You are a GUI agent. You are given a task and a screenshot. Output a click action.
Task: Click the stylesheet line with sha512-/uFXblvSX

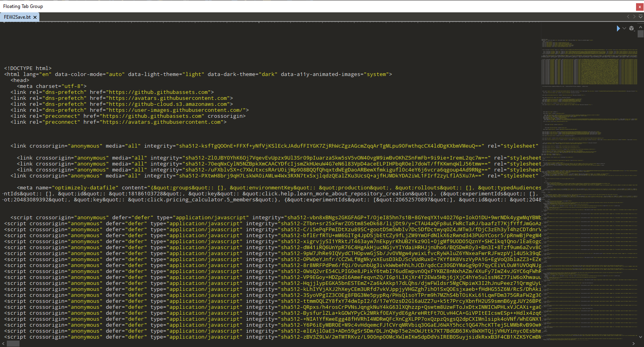[279, 170]
